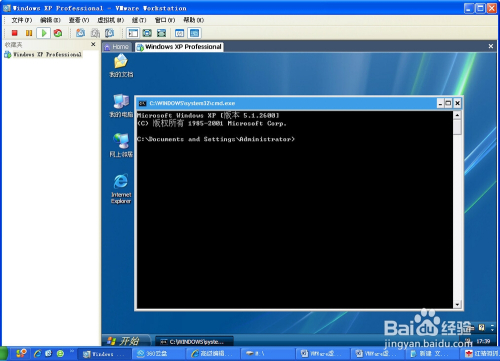Screen dimensions: 500x361
Task: Click the red Power Off toolbar button
Action: pyautogui.click(x=14, y=33)
